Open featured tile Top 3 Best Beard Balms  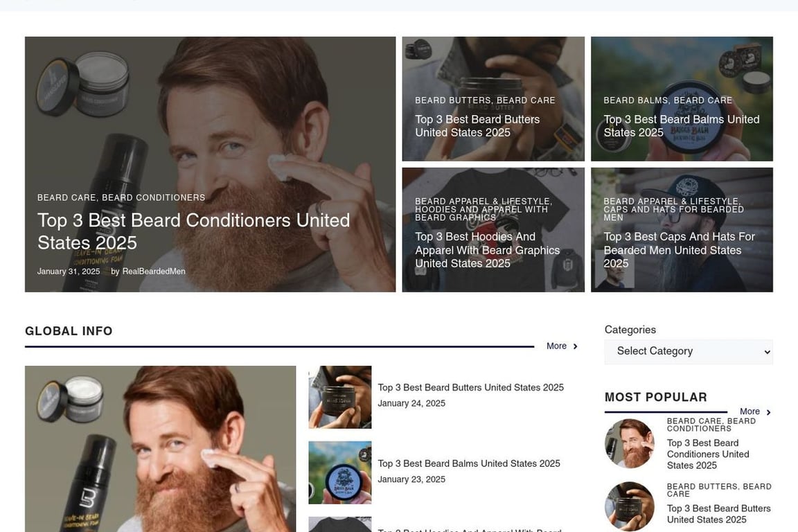(x=682, y=126)
